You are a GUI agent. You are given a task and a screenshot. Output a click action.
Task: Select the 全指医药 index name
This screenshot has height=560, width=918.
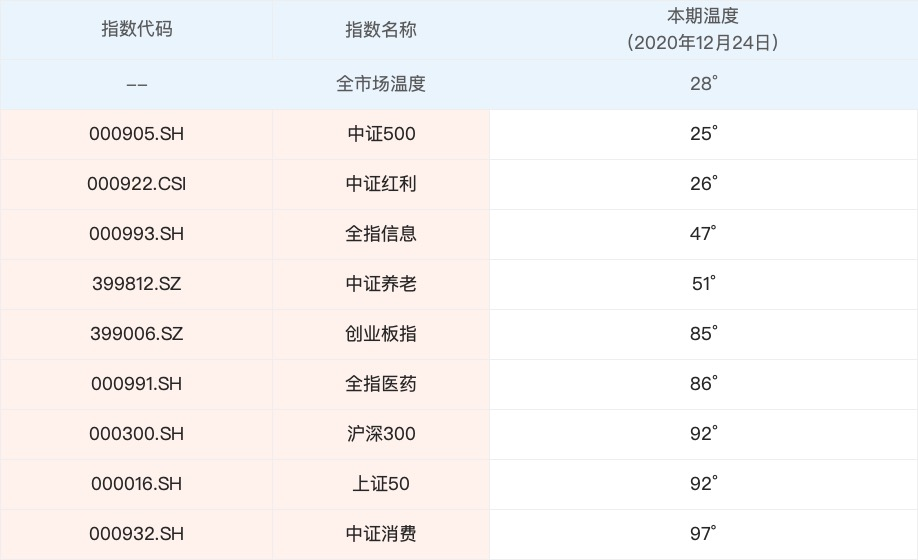pyautogui.click(x=381, y=384)
